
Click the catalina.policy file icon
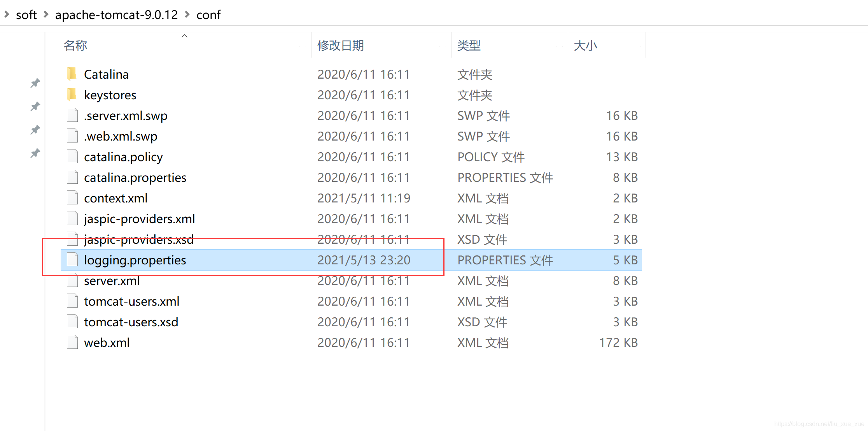pyautogui.click(x=72, y=157)
